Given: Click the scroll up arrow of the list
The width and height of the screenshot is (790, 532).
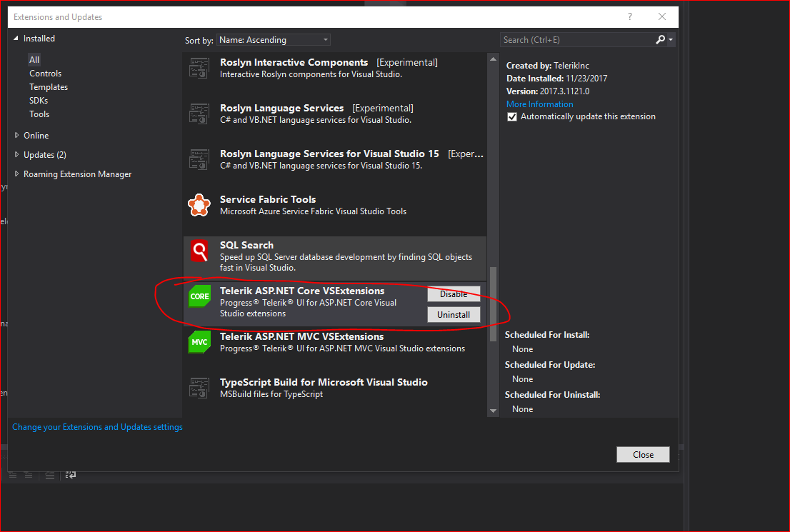Looking at the screenshot, I should [x=493, y=59].
